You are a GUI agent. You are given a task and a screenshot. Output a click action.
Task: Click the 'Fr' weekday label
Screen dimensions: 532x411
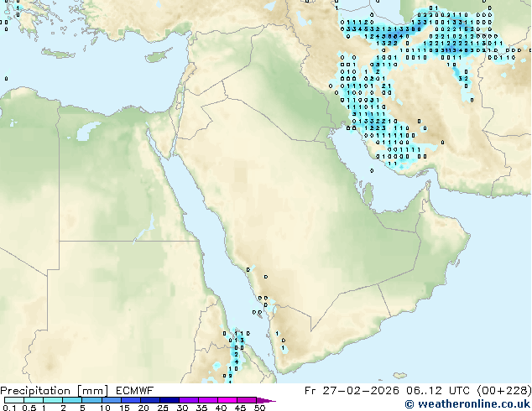tap(310, 391)
